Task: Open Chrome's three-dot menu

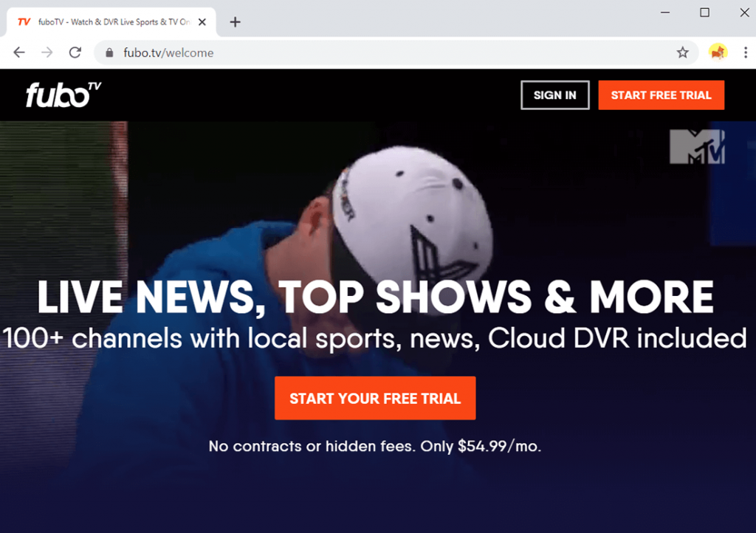Action: pos(746,52)
